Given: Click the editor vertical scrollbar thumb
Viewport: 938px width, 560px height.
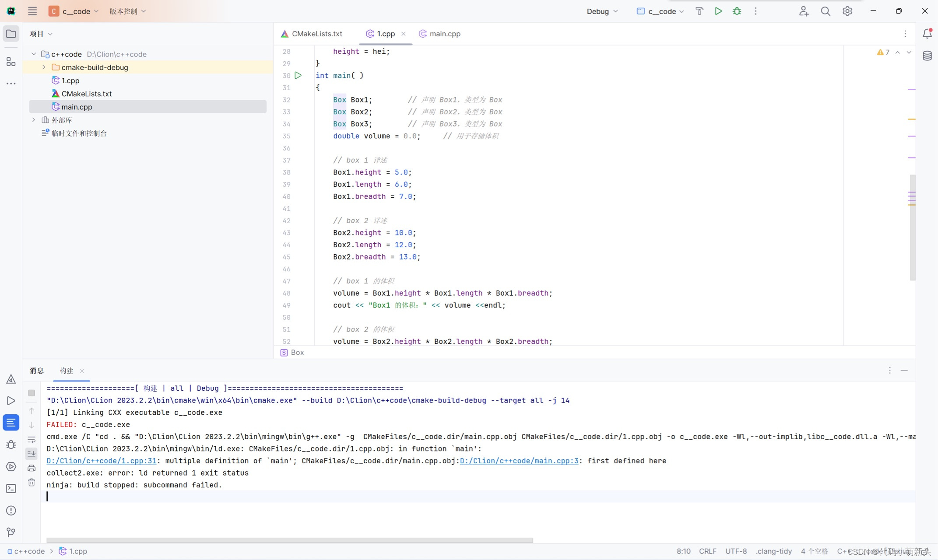Looking at the screenshot, I should [912, 227].
